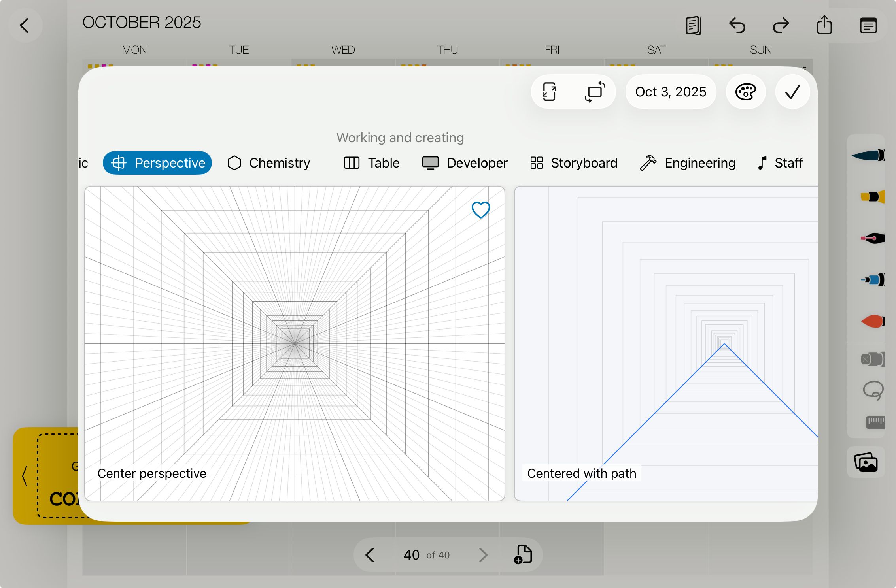896x588 pixels.
Task: Select the blue marker tool
Action: click(x=873, y=280)
